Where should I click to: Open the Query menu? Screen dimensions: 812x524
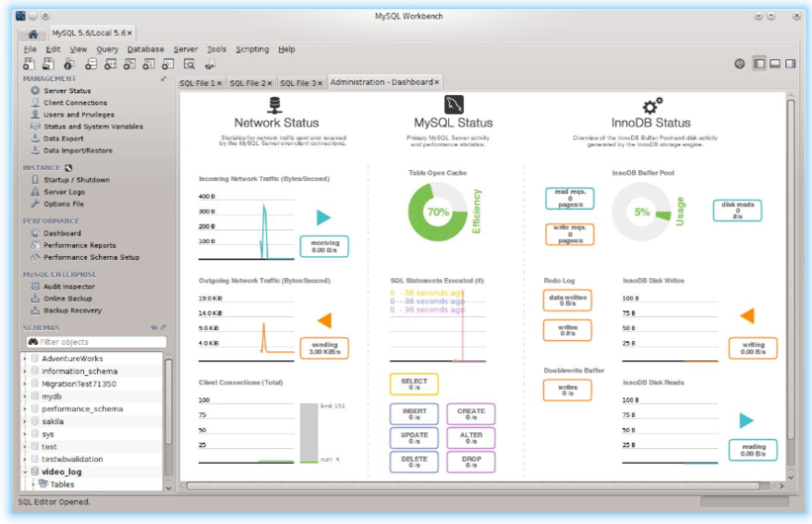pyautogui.click(x=107, y=49)
